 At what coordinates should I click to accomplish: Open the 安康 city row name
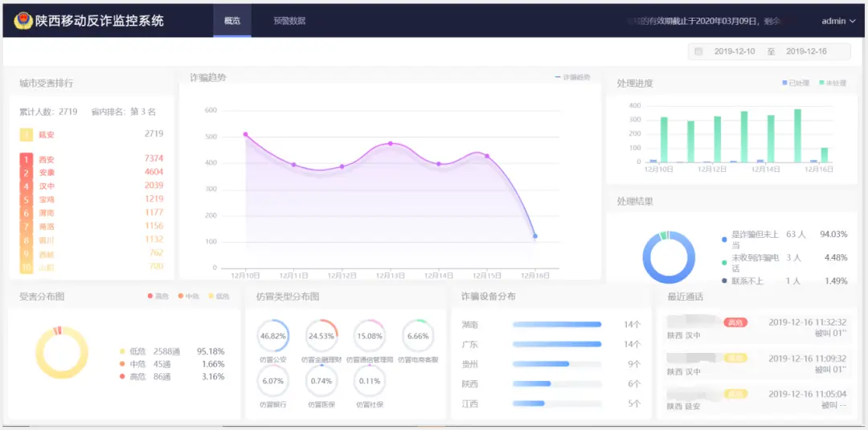click(47, 173)
